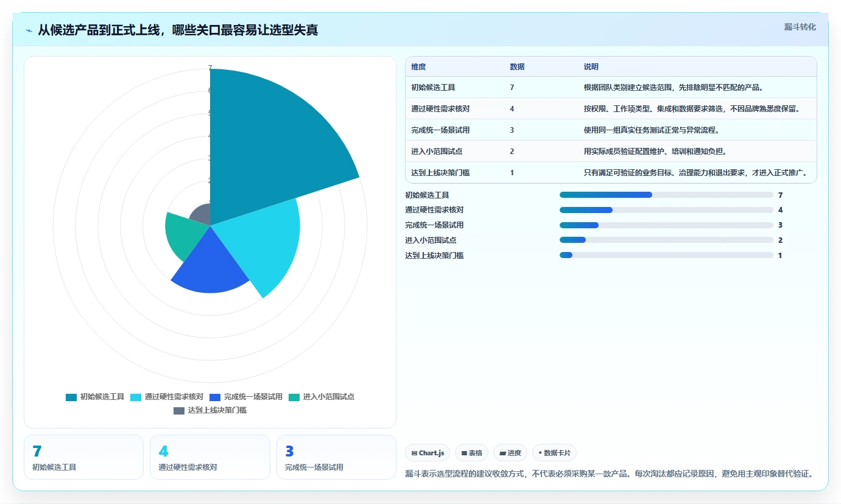Toggle 初始候选工具 legend swatch

coord(71,397)
